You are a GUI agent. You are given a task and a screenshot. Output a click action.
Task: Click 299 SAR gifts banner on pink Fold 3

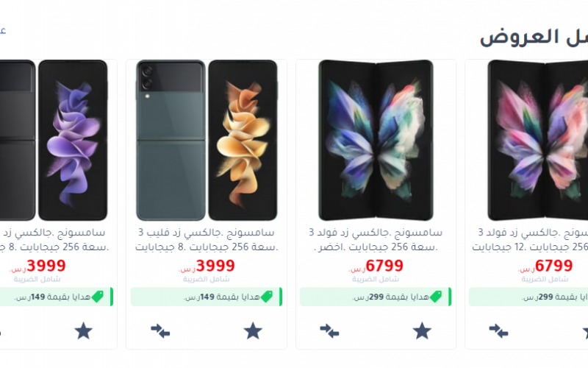tap(528, 297)
